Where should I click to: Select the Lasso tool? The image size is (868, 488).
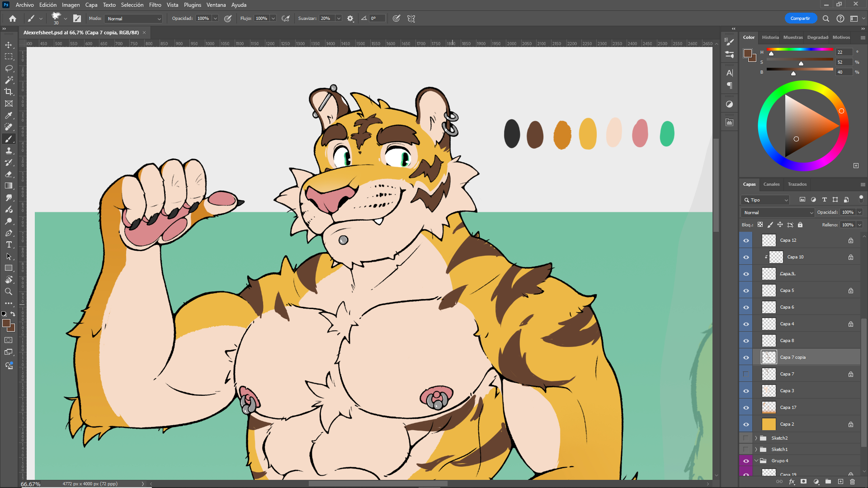point(9,68)
